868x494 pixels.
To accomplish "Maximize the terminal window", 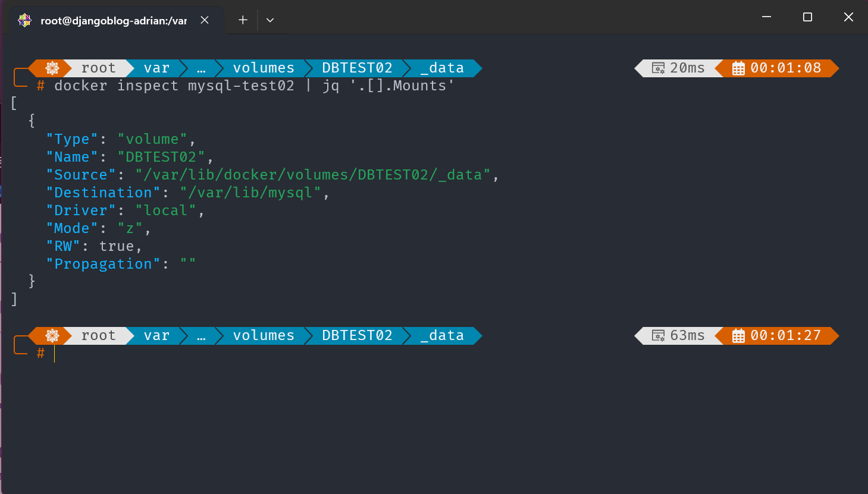I will tap(807, 17).
